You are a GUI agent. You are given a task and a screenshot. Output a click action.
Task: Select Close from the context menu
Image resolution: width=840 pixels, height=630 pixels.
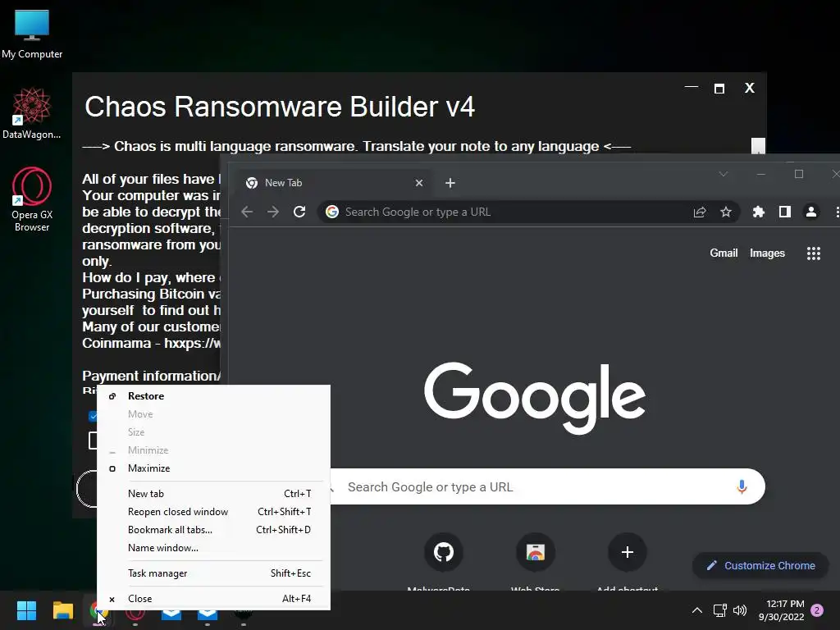point(213,598)
